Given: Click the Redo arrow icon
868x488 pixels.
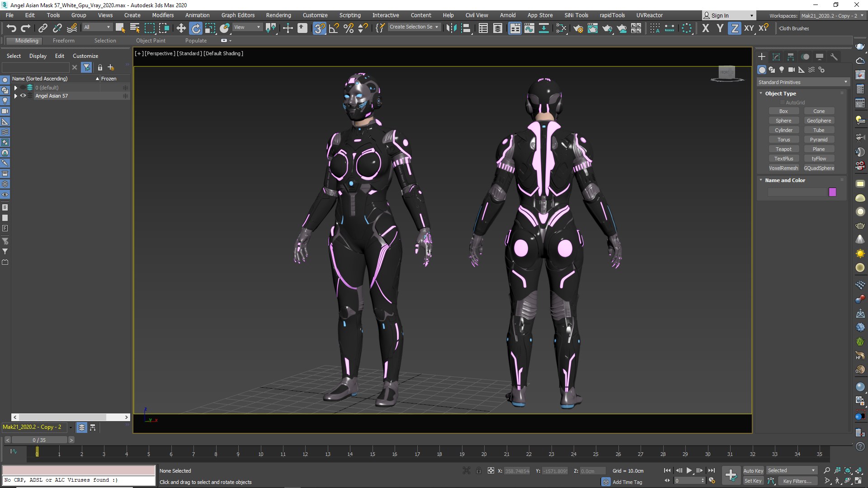Looking at the screenshot, I should [26, 28].
